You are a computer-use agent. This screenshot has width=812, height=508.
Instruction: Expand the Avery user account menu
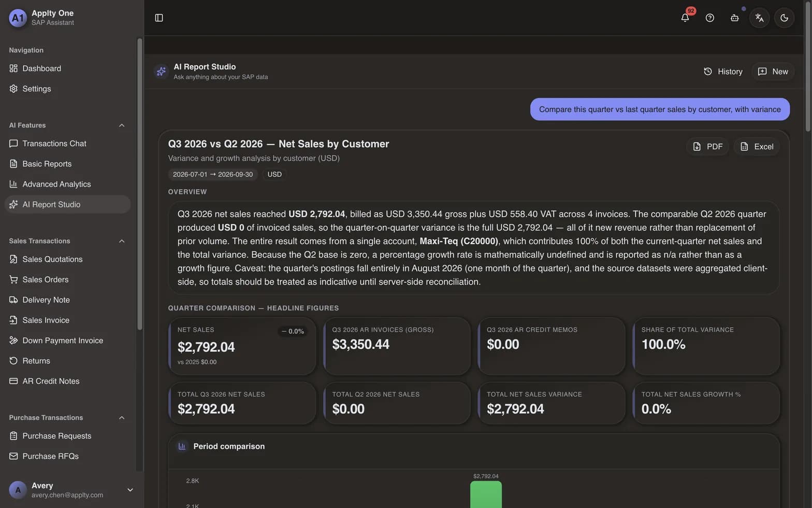(130, 490)
